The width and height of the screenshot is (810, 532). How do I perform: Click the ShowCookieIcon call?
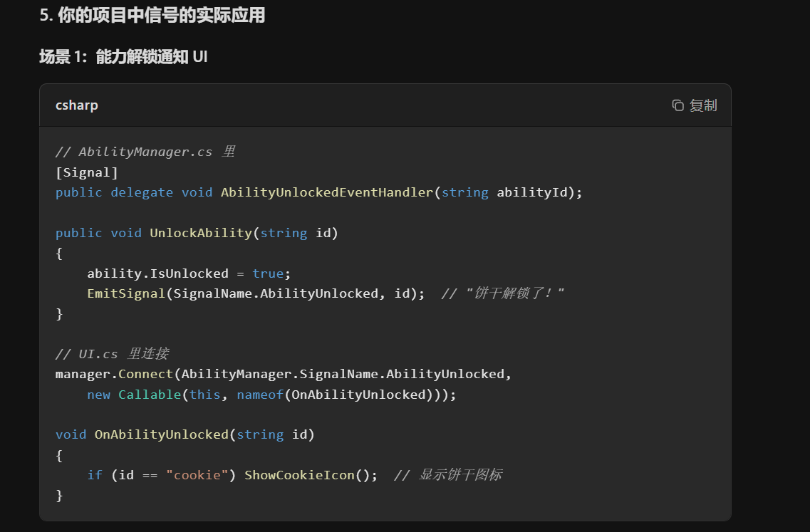[300, 475]
